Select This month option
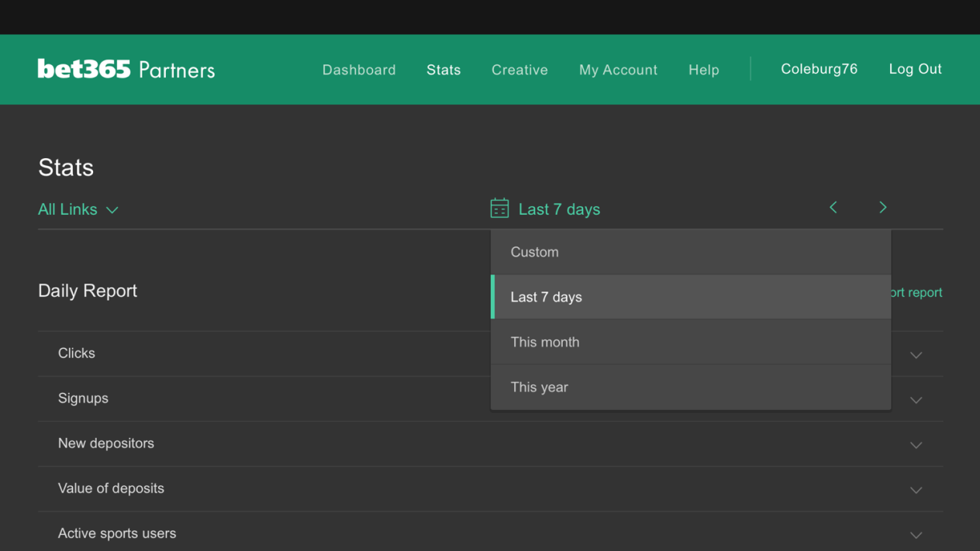 point(691,342)
